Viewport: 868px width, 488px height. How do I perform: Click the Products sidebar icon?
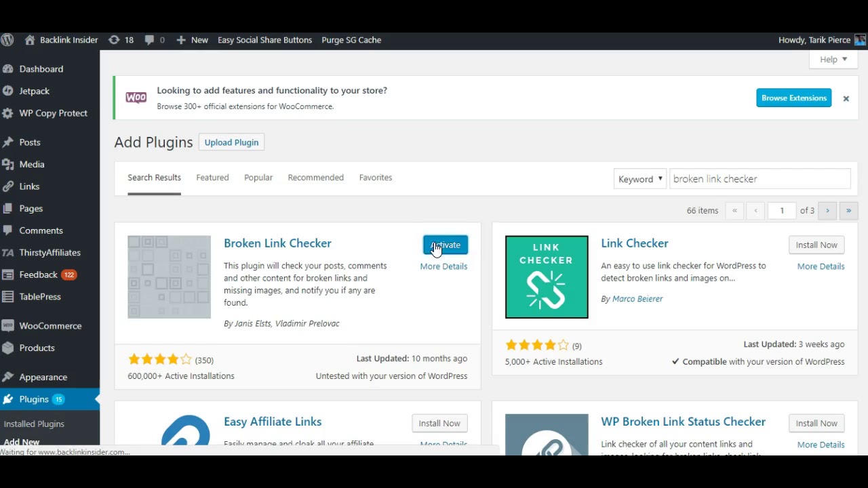(7, 348)
